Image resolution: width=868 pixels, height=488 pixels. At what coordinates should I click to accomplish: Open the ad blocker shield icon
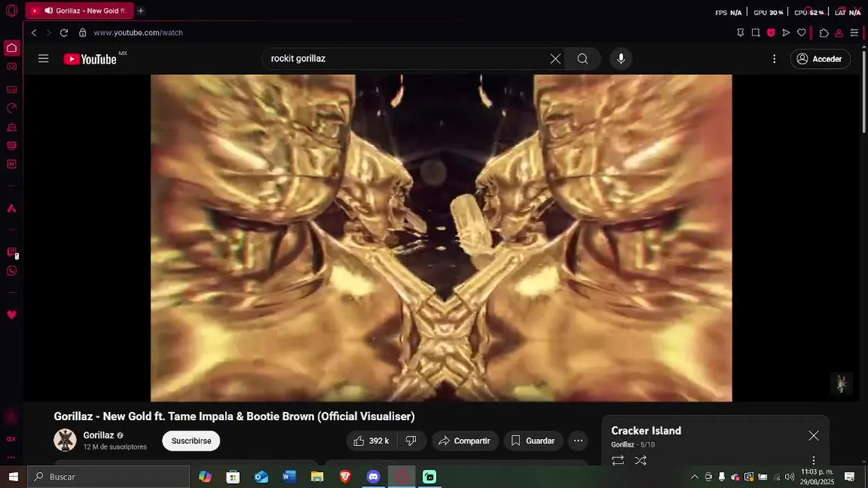click(771, 33)
